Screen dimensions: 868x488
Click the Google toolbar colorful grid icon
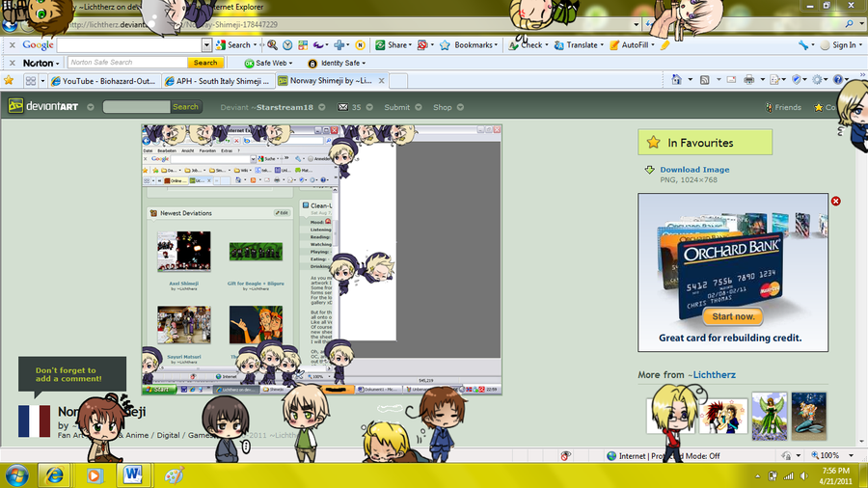click(x=303, y=44)
